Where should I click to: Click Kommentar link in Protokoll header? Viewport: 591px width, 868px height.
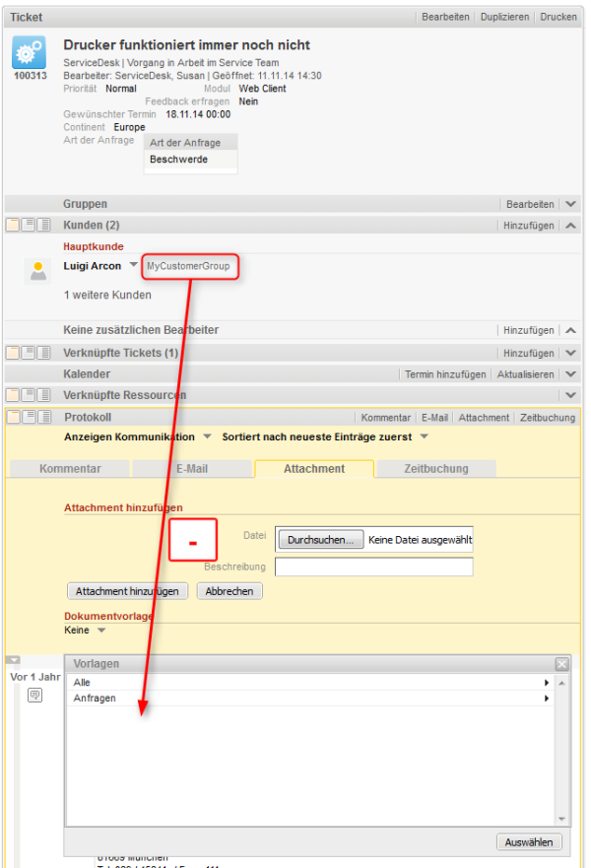(386, 418)
